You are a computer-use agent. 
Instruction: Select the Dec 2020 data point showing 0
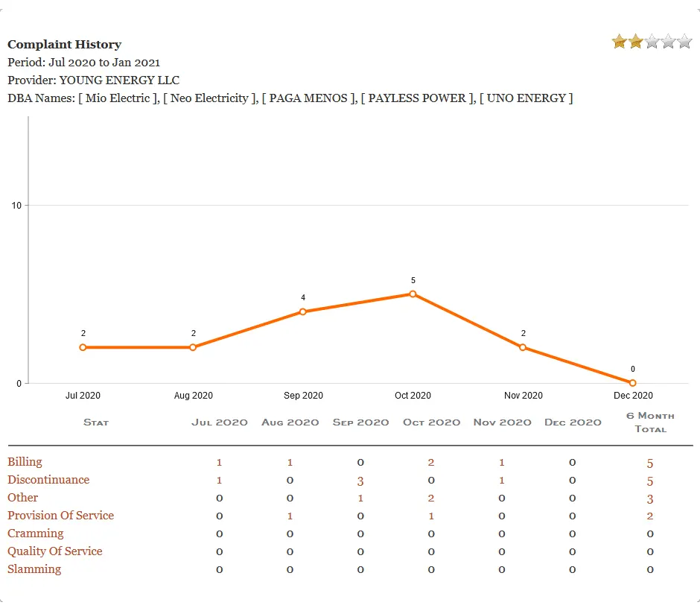click(x=632, y=382)
